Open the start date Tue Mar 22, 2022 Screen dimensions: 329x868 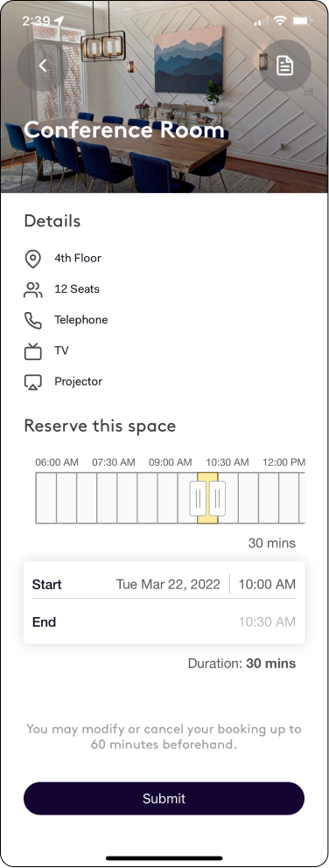[x=168, y=584]
